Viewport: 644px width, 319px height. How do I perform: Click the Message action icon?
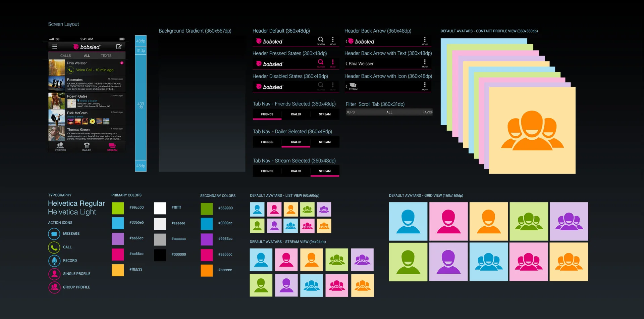54,234
